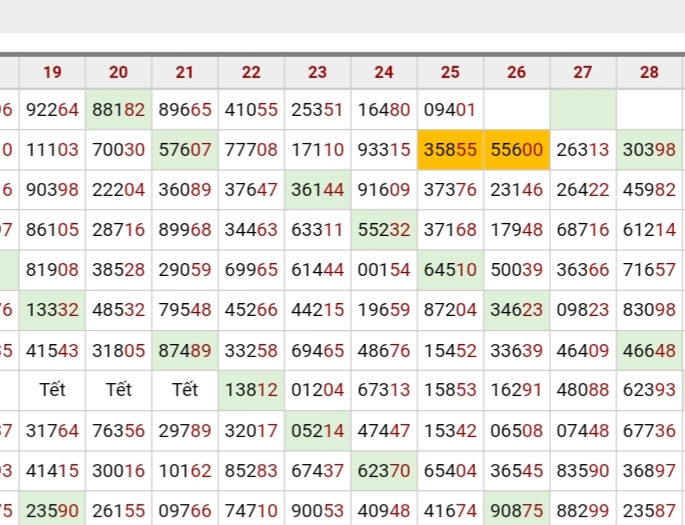This screenshot has height=525, width=685.
Task: Select the green cell 55232
Action: coord(384,230)
